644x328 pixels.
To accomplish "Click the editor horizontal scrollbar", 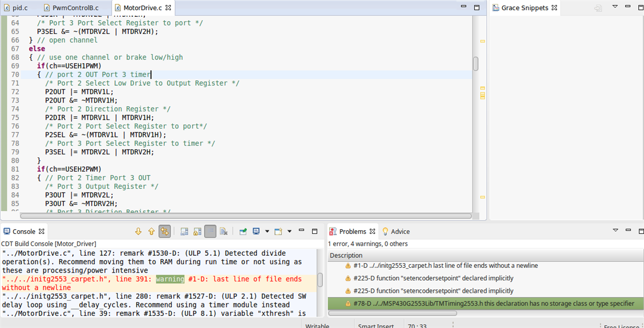I will tap(246, 216).
